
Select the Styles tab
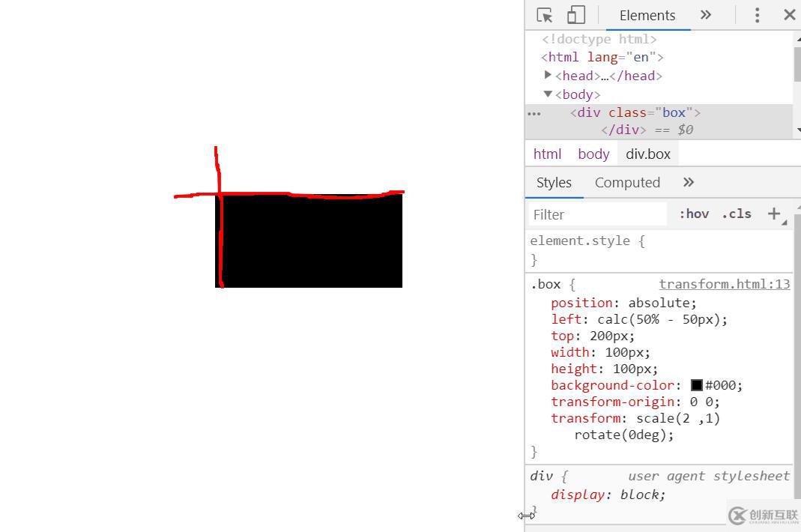[x=554, y=182]
